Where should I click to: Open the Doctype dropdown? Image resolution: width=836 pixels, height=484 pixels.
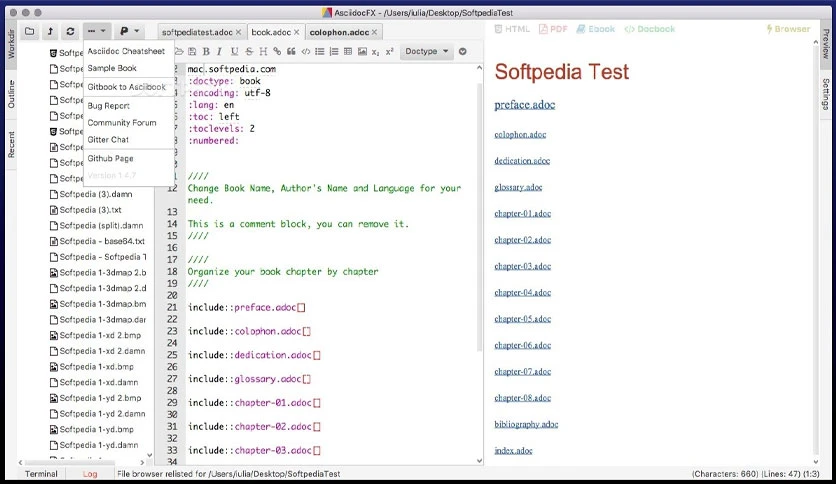click(x=427, y=51)
